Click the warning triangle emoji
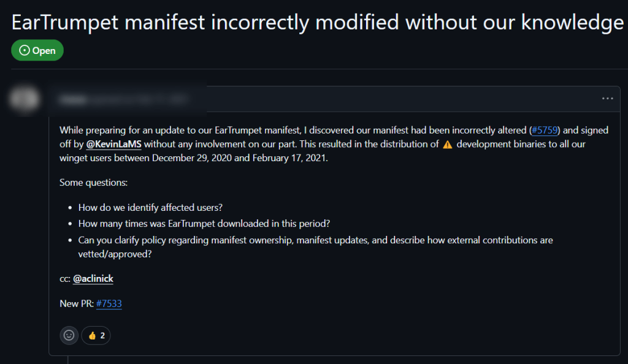The width and height of the screenshot is (628, 364). [x=447, y=145]
